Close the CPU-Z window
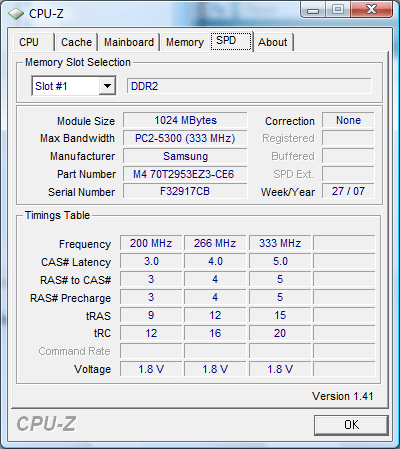 point(371,10)
